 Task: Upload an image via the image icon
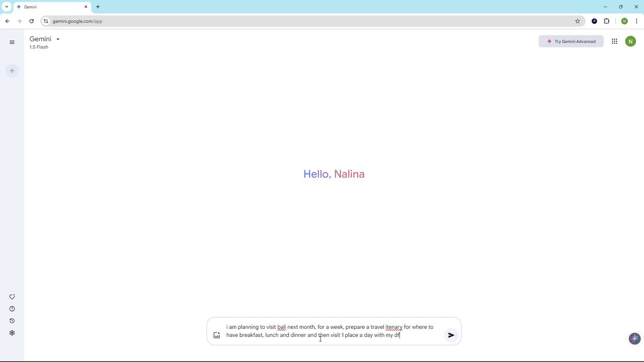tap(217, 335)
